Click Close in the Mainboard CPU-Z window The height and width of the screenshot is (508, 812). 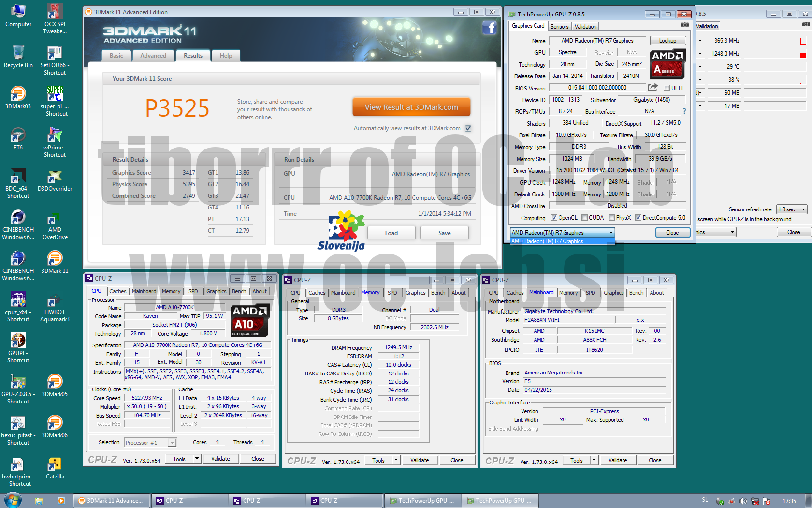click(655, 460)
